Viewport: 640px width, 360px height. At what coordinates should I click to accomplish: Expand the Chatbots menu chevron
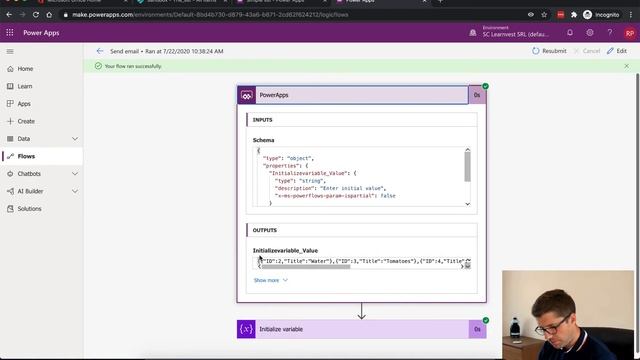click(75, 174)
